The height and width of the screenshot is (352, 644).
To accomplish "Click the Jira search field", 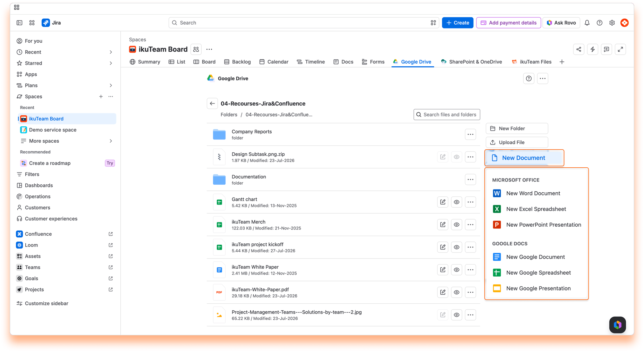I will 304,23.
